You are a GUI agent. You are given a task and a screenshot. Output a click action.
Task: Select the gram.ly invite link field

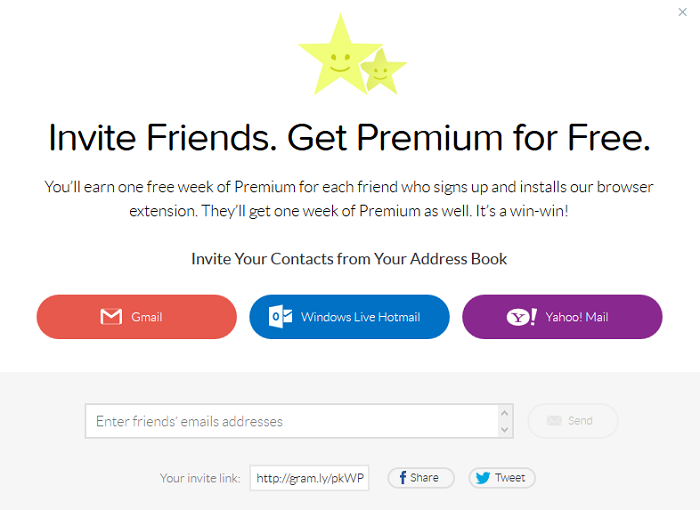[x=310, y=478]
